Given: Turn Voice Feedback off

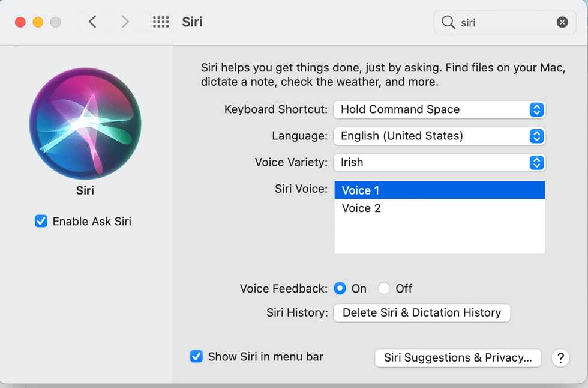Looking at the screenshot, I should (x=384, y=288).
